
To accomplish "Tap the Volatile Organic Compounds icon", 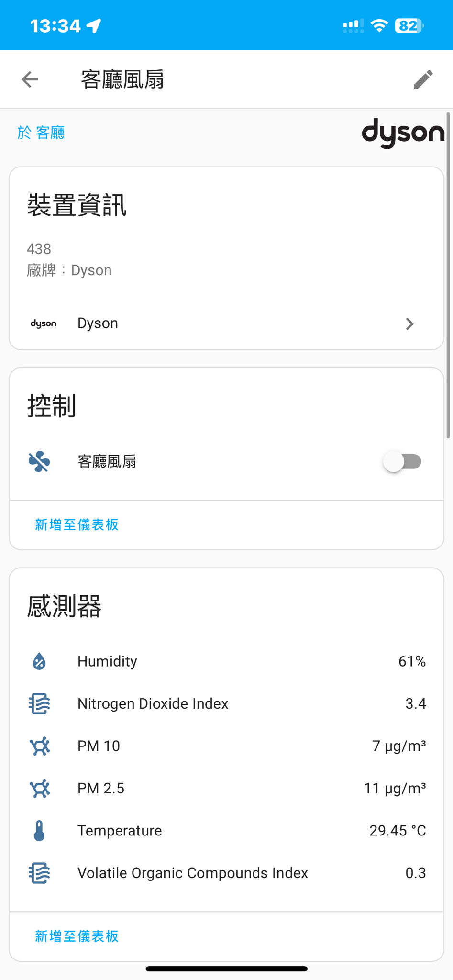I will click(39, 873).
